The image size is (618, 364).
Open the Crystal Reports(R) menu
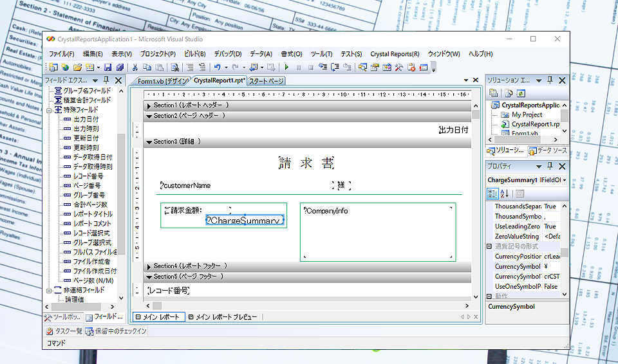(395, 54)
